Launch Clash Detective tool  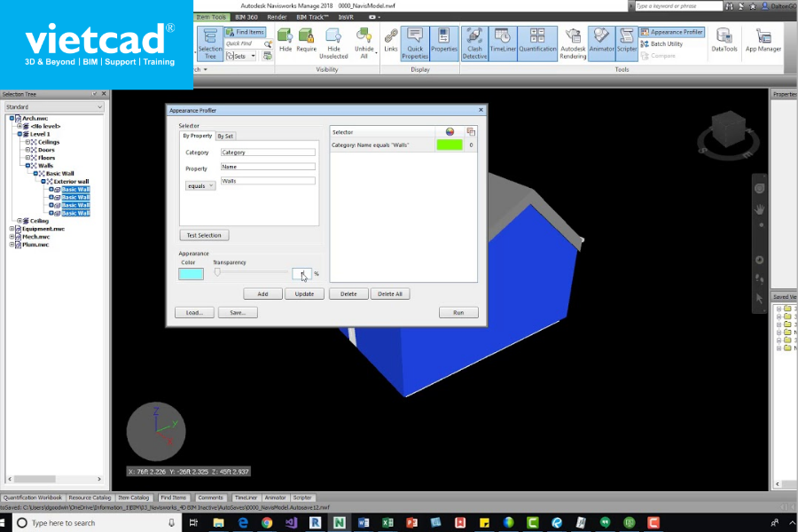(x=474, y=43)
